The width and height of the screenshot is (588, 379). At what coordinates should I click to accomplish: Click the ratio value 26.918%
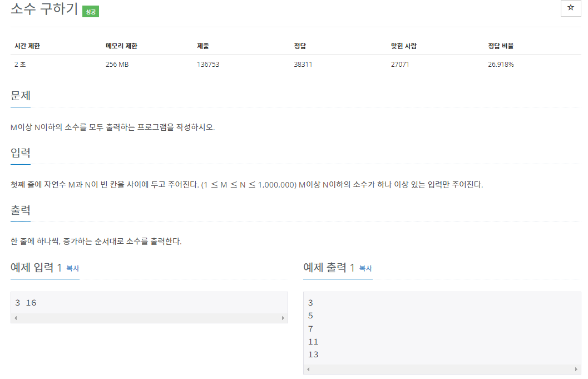pyautogui.click(x=501, y=64)
